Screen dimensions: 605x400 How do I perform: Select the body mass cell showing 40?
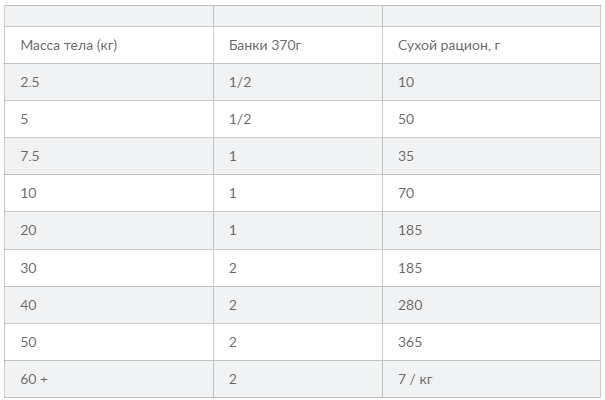(x=109, y=305)
